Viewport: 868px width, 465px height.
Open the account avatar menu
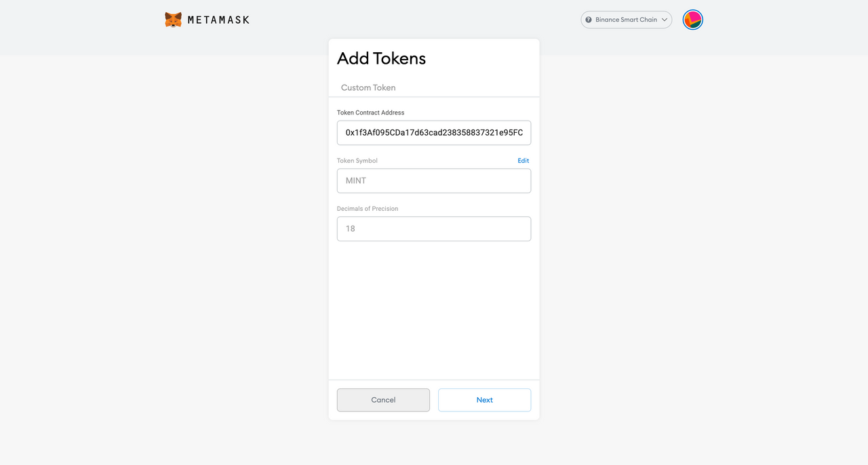point(692,20)
